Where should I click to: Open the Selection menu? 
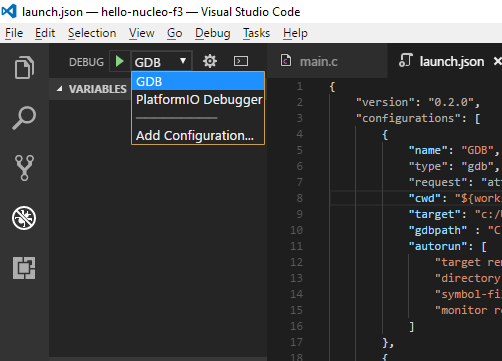click(92, 33)
